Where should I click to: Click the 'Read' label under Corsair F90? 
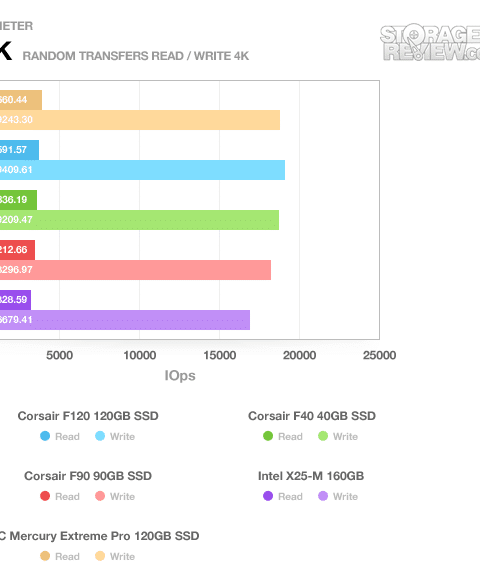click(x=67, y=496)
